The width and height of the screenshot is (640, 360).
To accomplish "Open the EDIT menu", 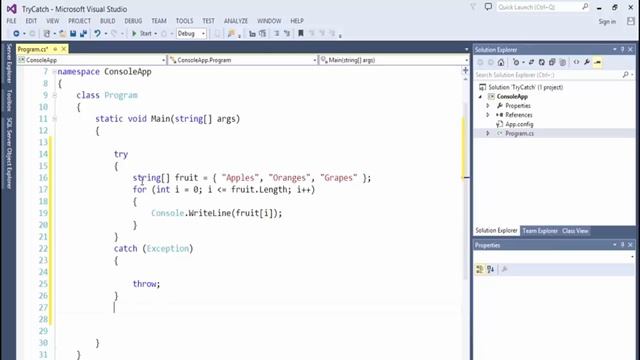I will click(x=31, y=20).
